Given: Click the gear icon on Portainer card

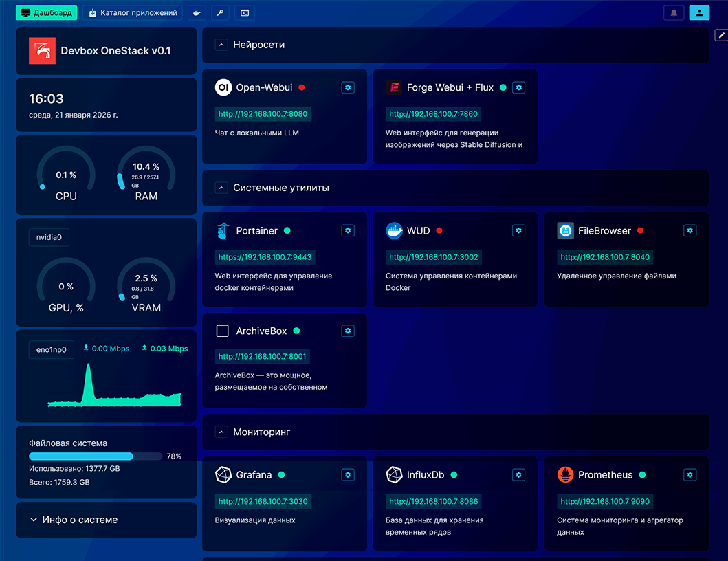Looking at the screenshot, I should [348, 231].
